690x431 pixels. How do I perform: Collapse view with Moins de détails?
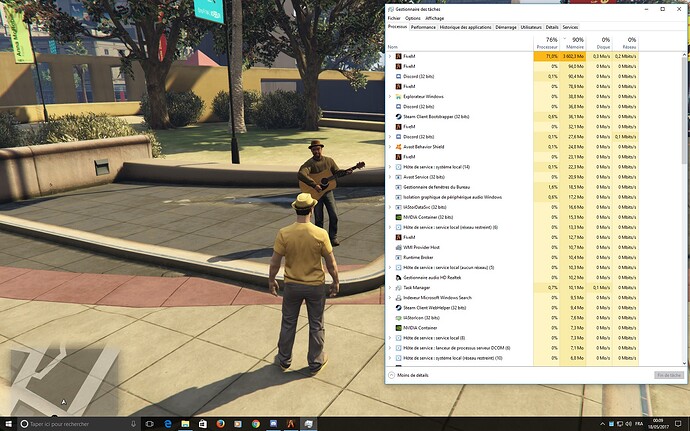pos(408,375)
